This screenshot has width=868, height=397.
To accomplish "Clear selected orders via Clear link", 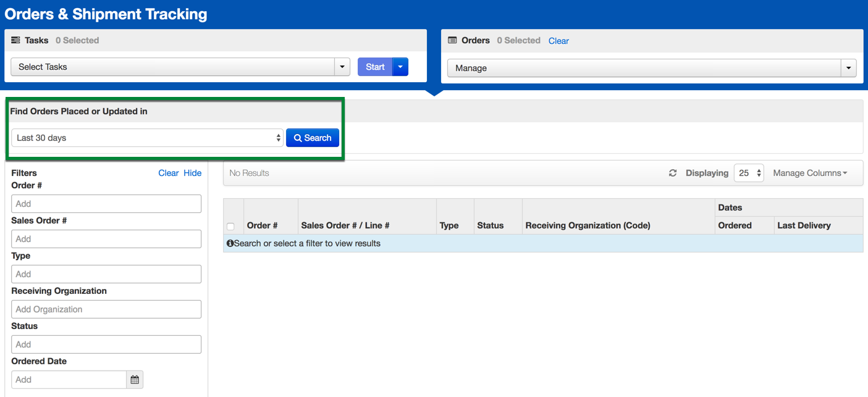I will (x=558, y=41).
